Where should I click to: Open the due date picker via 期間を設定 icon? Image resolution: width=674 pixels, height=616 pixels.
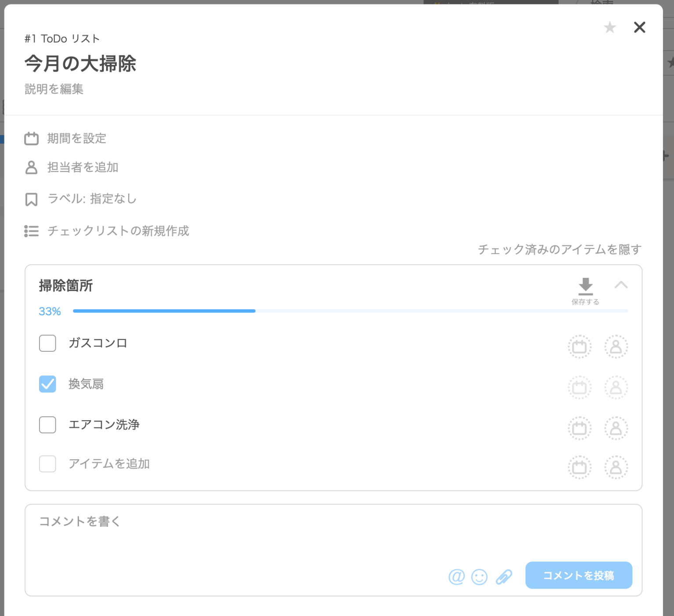pos(31,138)
